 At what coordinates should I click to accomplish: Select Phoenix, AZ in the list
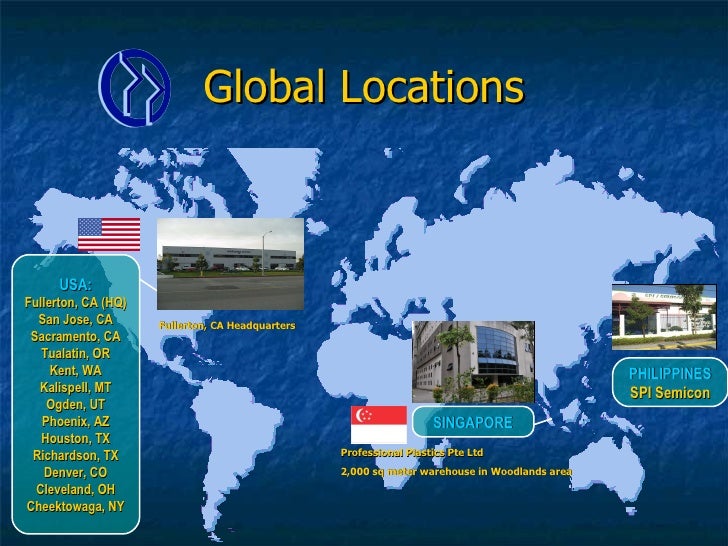[76, 422]
